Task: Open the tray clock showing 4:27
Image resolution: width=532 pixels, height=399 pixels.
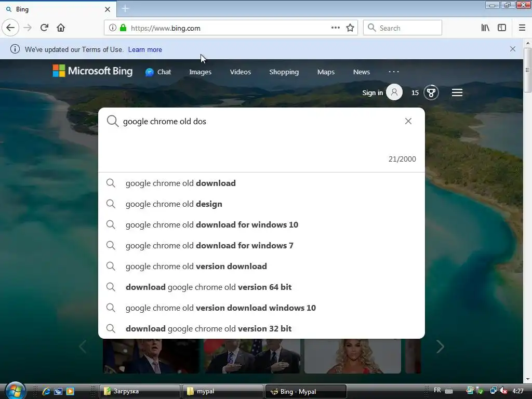Action: click(x=518, y=391)
